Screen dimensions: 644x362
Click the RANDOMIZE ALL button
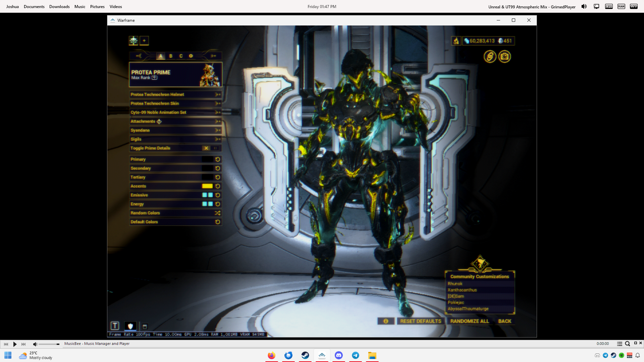point(470,321)
